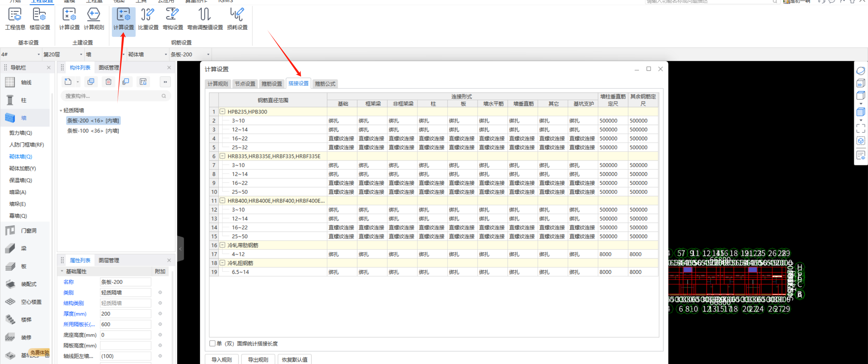
Task: Open 工程信息 project info icon
Action: pos(15,19)
